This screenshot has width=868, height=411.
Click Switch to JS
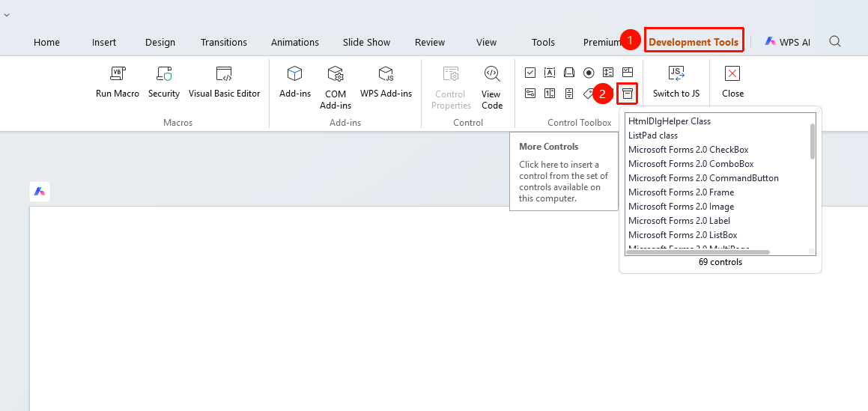point(676,83)
